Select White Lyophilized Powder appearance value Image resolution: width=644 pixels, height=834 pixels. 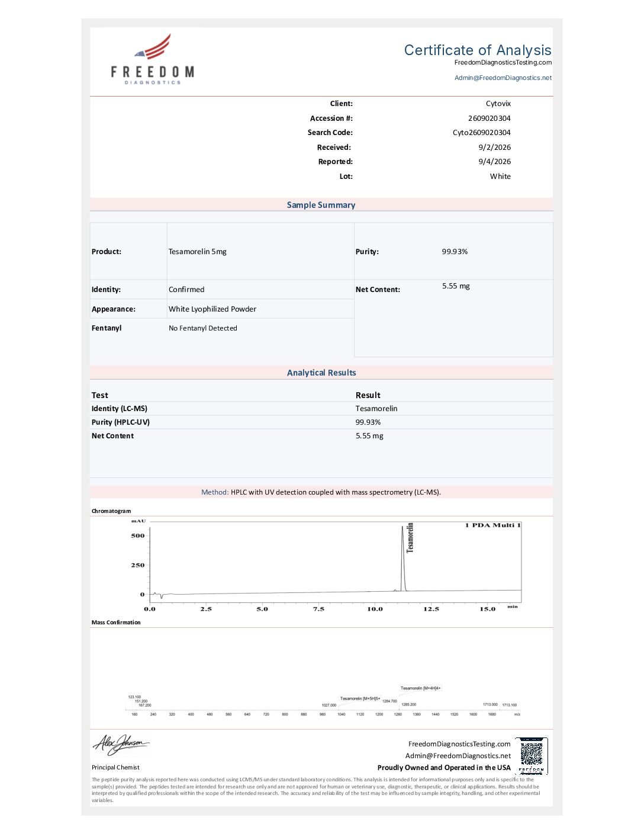click(x=212, y=309)
